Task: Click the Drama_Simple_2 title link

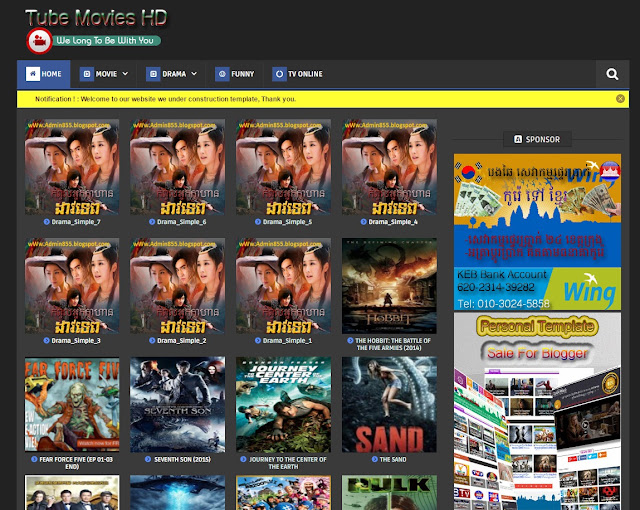Action: [182, 341]
